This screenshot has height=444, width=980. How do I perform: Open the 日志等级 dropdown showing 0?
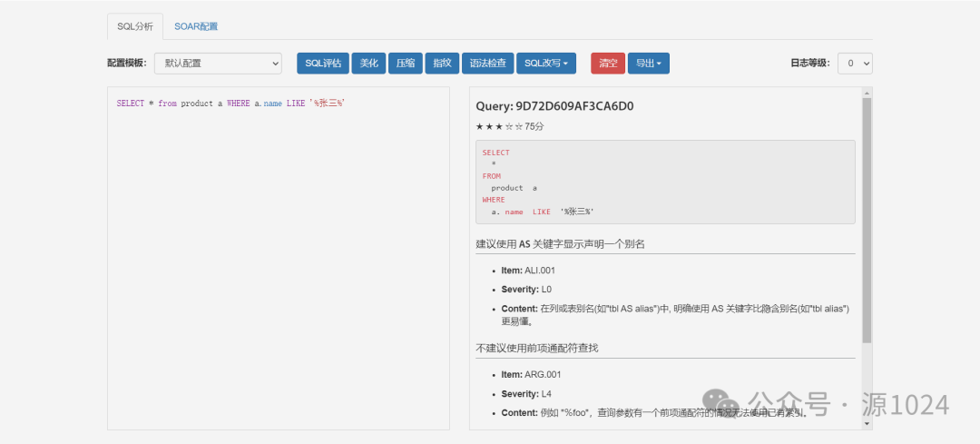(855, 64)
